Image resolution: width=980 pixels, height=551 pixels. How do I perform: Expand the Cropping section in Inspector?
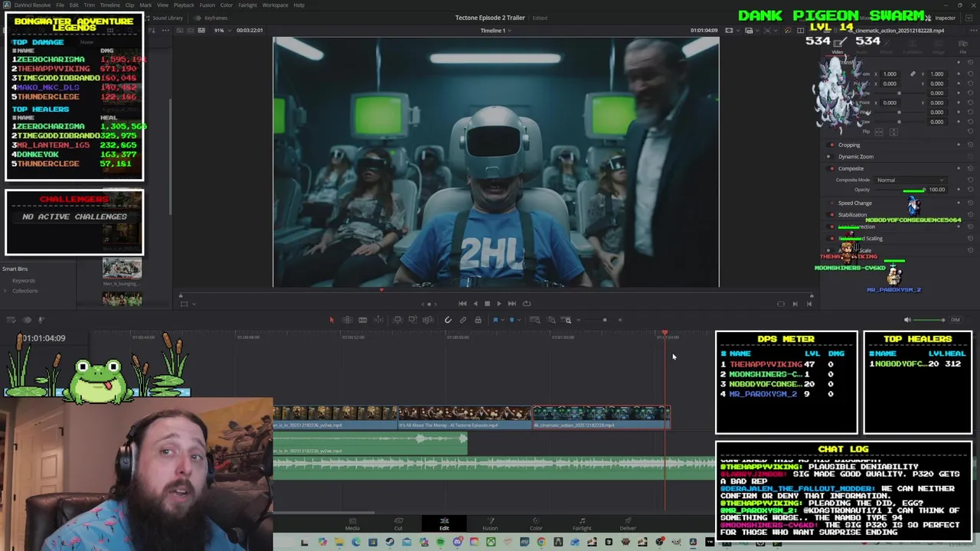tap(849, 145)
